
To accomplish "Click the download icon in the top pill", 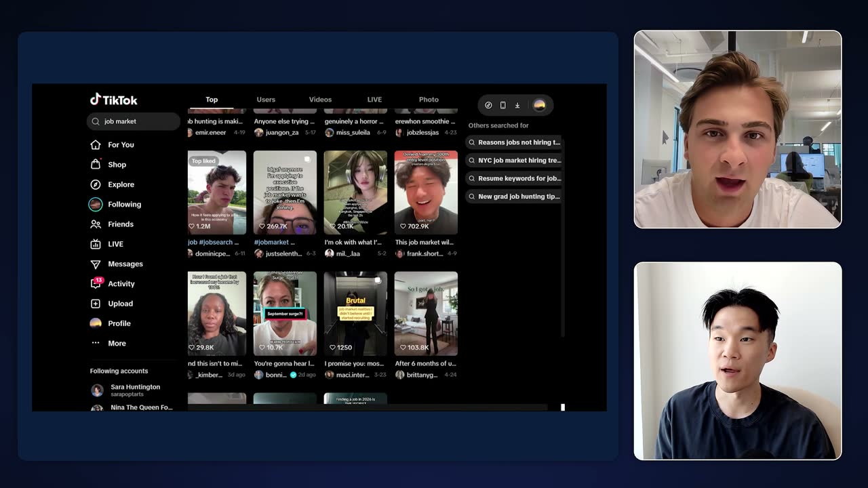I will click(517, 105).
